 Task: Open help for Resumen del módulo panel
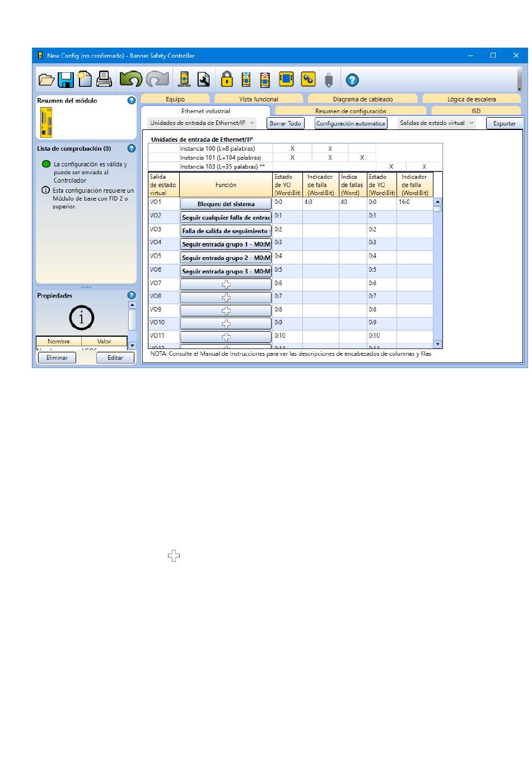coord(132,101)
